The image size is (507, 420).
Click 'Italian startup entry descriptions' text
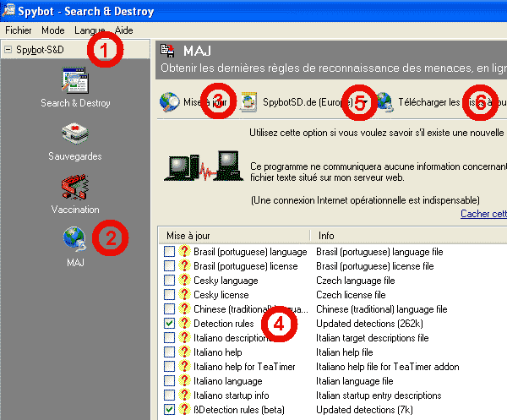tap(379, 395)
